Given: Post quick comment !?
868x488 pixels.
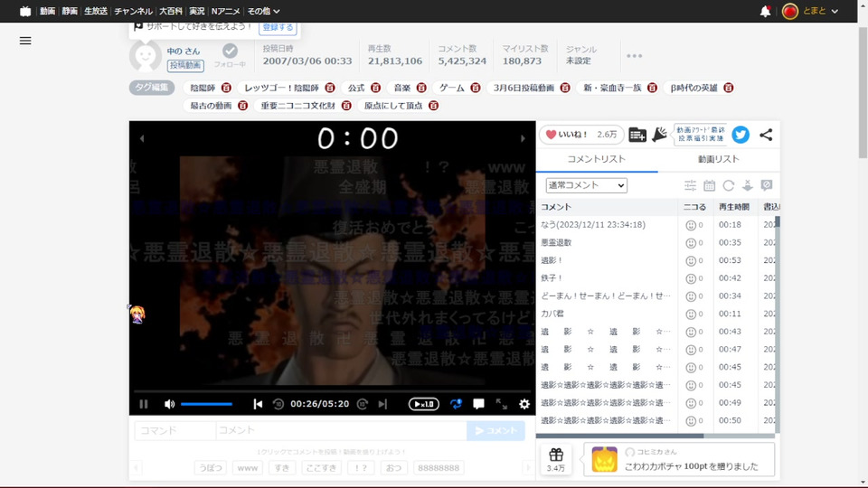Looking at the screenshot, I should [361, 468].
